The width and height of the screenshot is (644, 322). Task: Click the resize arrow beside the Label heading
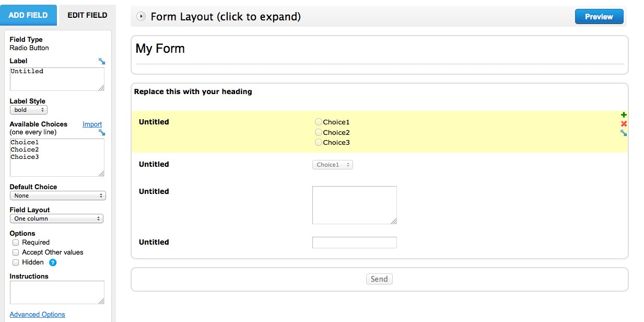click(102, 60)
